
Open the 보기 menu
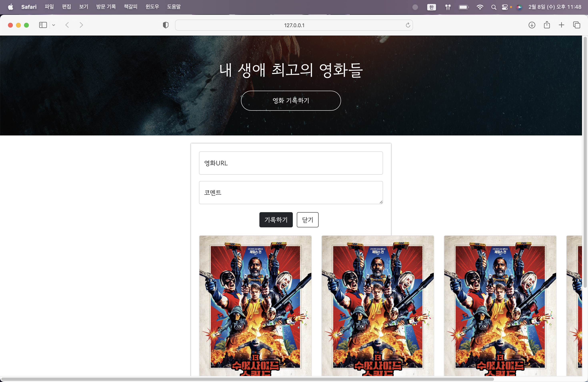(84, 7)
